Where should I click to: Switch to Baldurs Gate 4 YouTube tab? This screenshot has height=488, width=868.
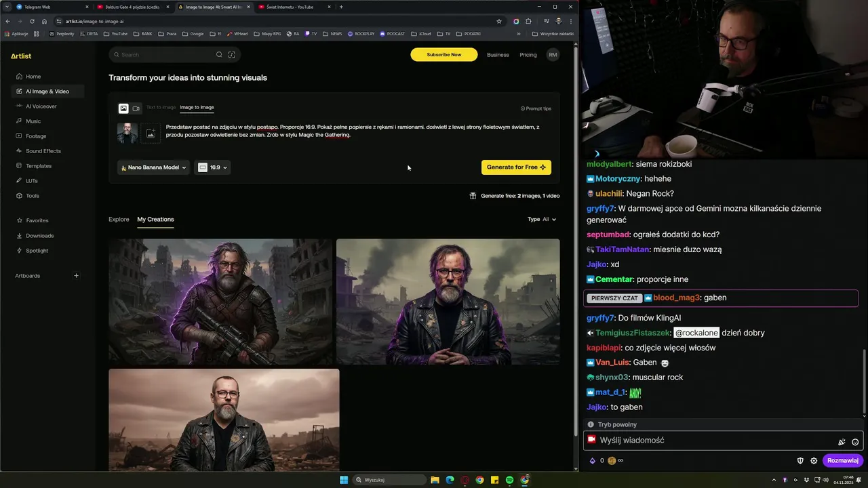click(132, 7)
